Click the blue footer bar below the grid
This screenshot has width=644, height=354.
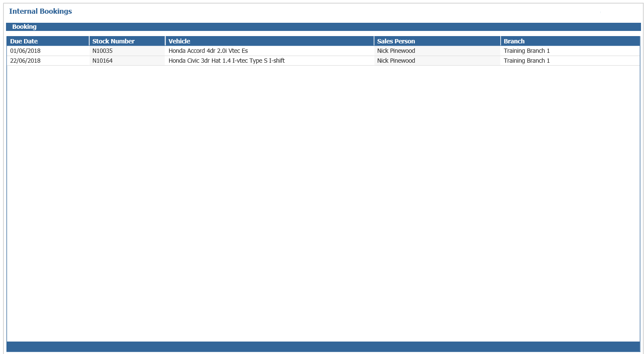[x=323, y=347]
